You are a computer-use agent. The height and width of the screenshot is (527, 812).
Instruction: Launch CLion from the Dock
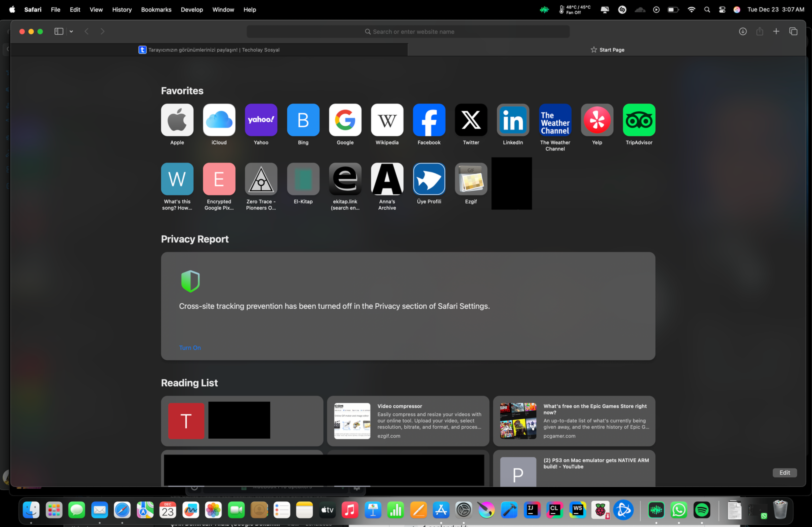point(555,510)
